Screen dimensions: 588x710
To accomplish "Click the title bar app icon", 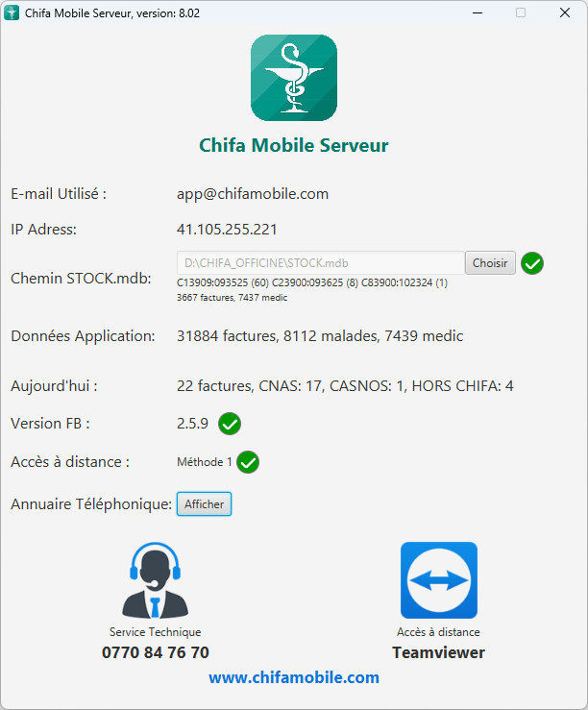I will 12,12.
